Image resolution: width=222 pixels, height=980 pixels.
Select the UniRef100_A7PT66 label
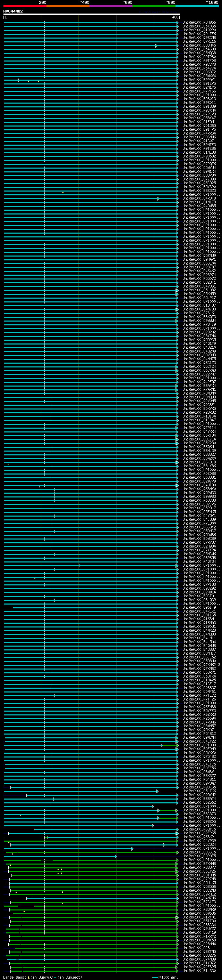point(199,91)
